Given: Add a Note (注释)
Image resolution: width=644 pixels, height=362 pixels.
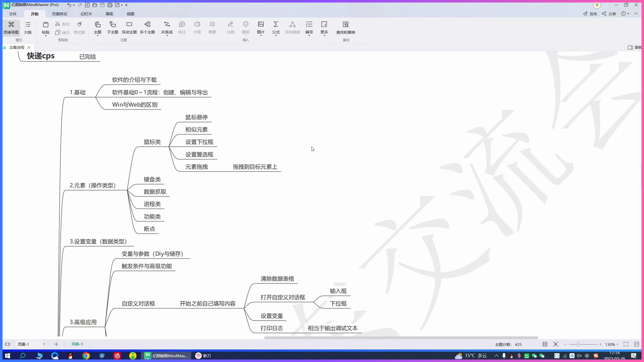Looking at the screenshot, I should tap(231, 28).
